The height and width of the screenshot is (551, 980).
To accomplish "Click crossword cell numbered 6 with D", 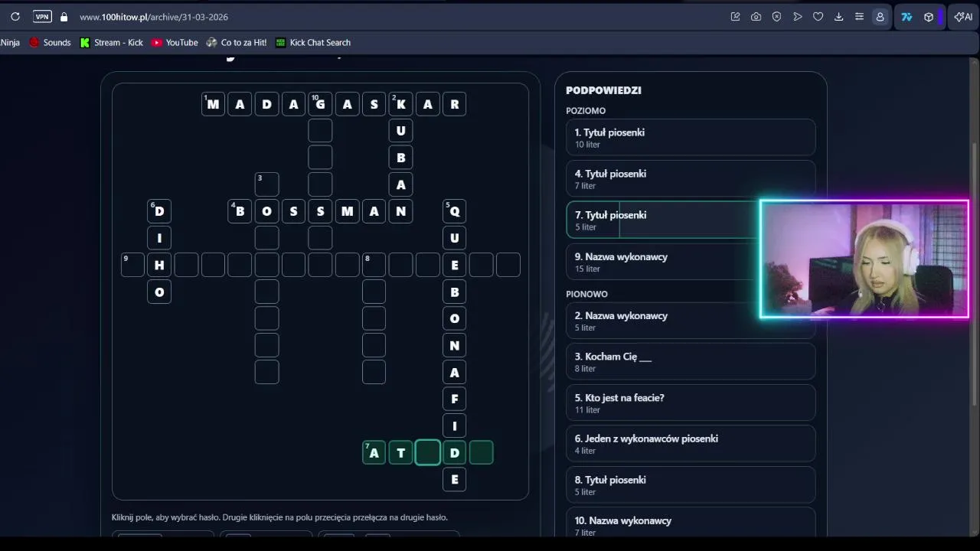I will pyautogui.click(x=160, y=211).
